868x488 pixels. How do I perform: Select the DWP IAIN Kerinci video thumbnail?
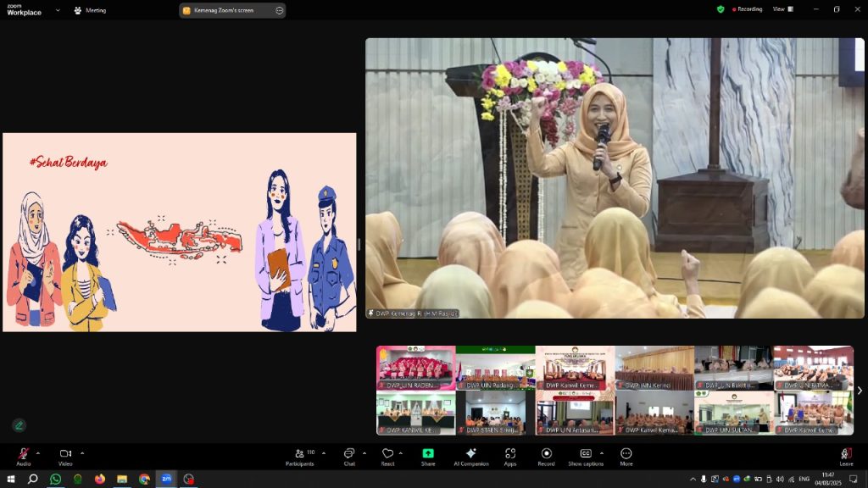[654, 368]
